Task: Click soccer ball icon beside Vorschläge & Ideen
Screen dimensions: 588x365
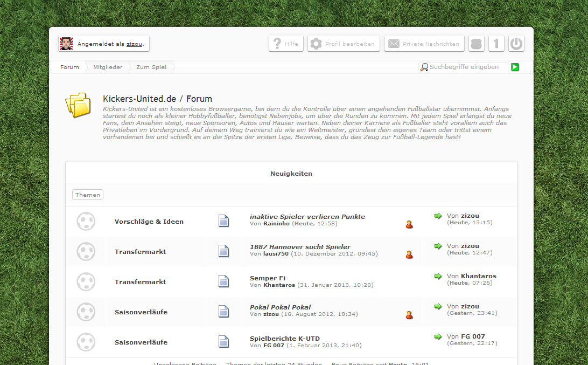Action: pyautogui.click(x=86, y=221)
